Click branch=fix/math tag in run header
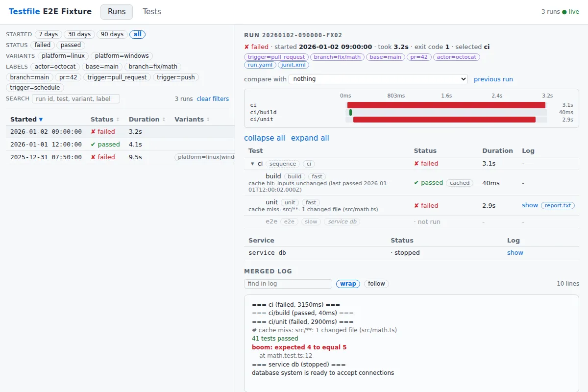 337,57
